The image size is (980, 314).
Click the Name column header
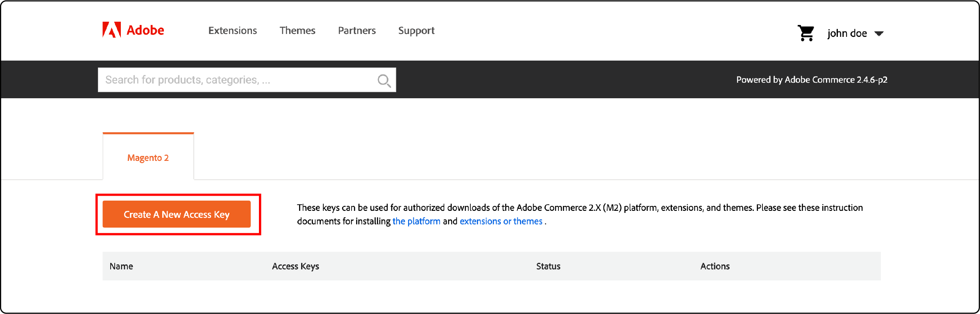click(x=121, y=267)
